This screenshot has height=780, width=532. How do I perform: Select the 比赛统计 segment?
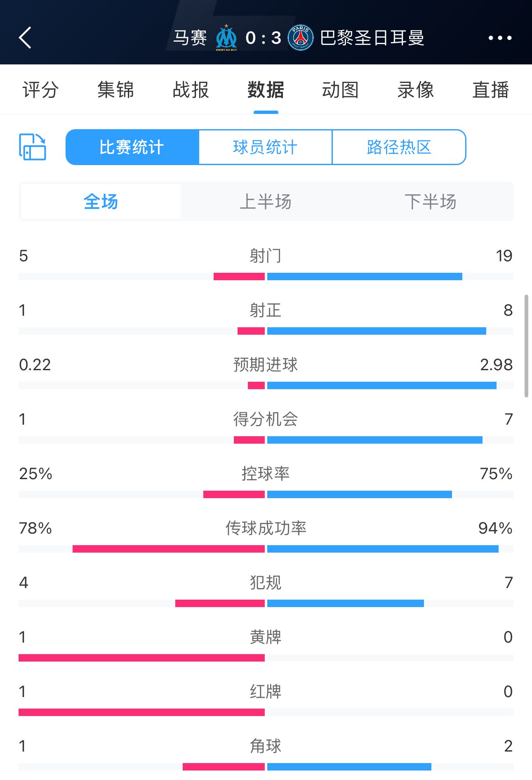[x=132, y=147]
